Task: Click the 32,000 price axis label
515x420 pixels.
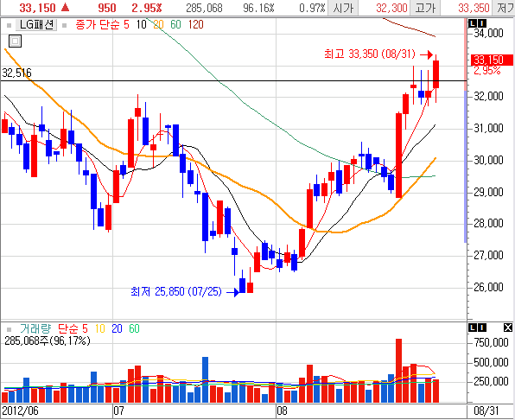Action: pos(488,96)
